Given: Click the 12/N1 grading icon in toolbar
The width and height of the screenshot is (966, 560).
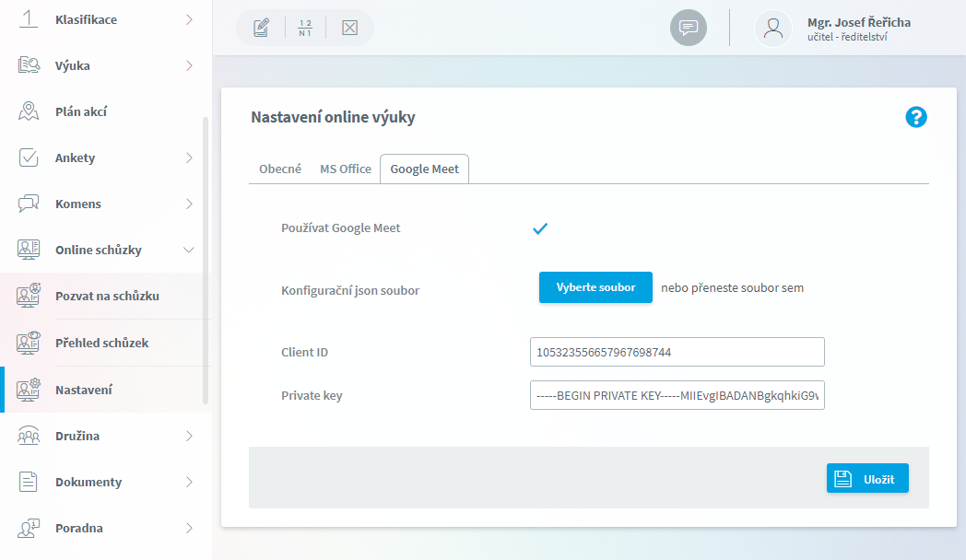Looking at the screenshot, I should tap(305, 28).
